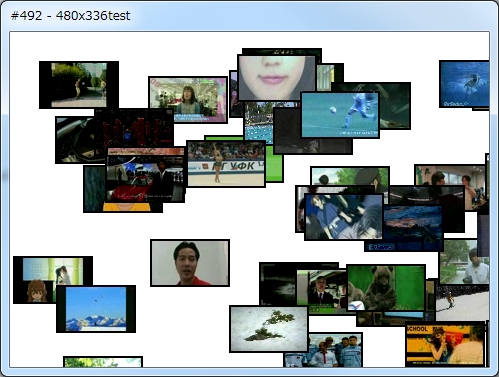499x377 pixels.
Task: Open the soccer player kicking ball thumbnail
Action: [340, 115]
